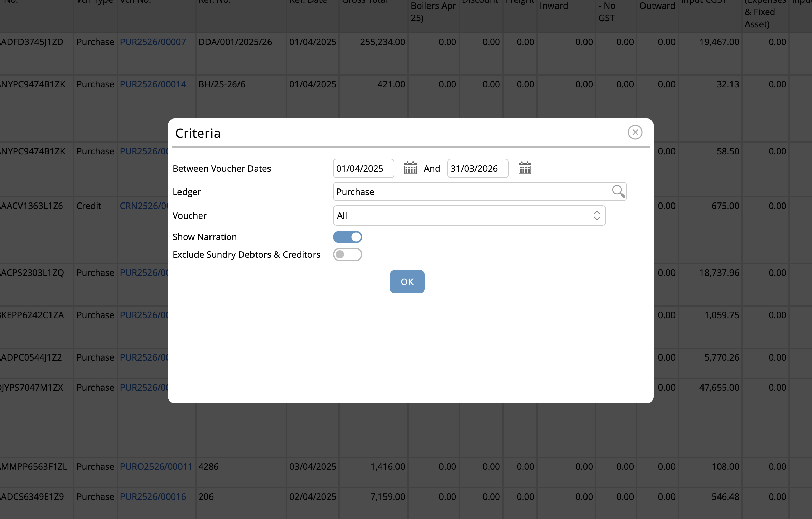
Task: Open the Voucher dropdown set to All
Action: click(x=469, y=215)
